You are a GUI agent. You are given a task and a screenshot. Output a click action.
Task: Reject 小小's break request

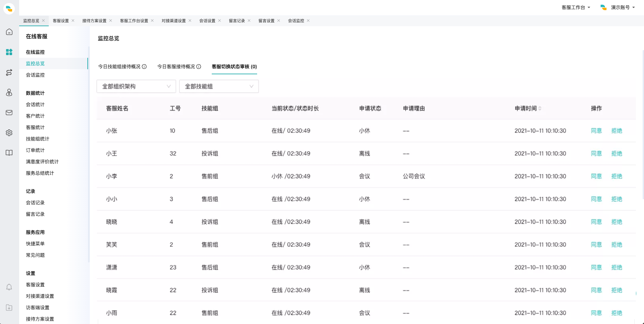pos(616,199)
